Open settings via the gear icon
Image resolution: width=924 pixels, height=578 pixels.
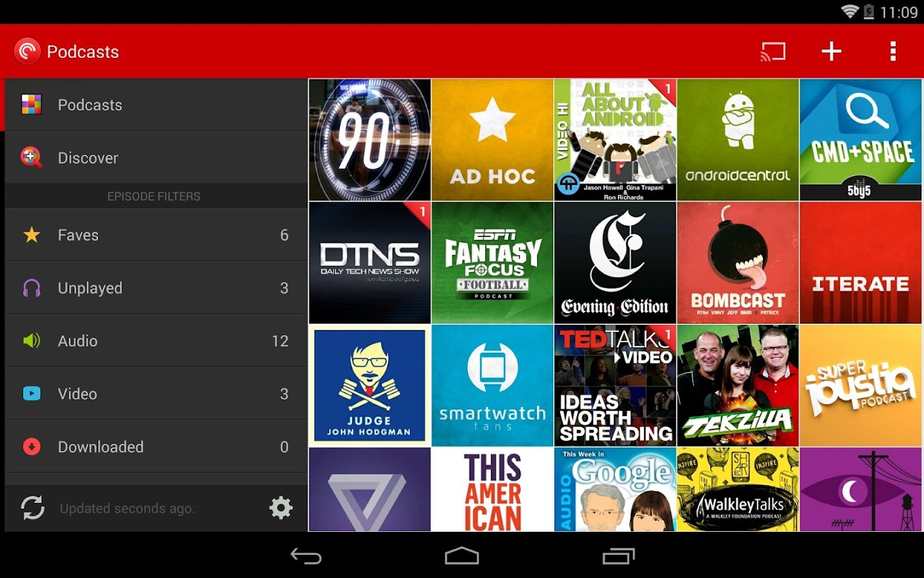(281, 508)
